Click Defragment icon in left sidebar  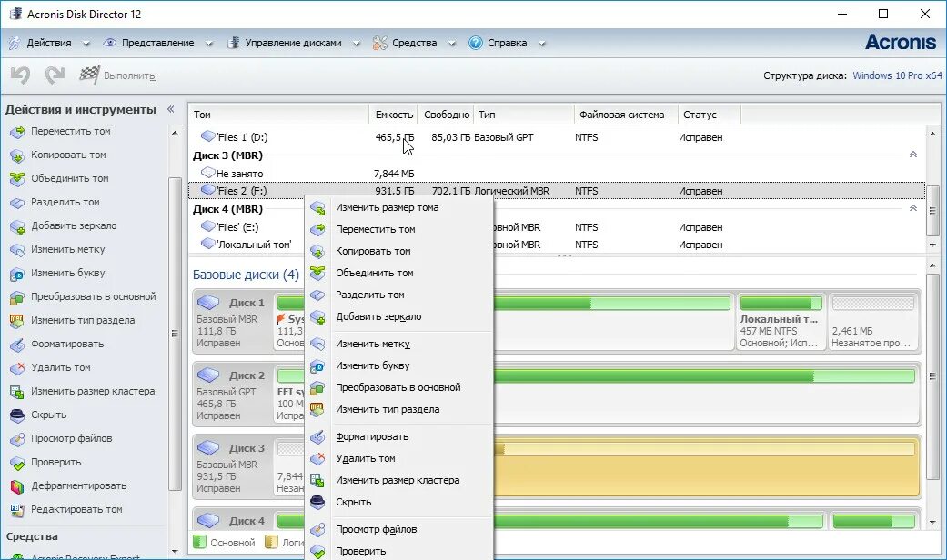tap(17, 485)
